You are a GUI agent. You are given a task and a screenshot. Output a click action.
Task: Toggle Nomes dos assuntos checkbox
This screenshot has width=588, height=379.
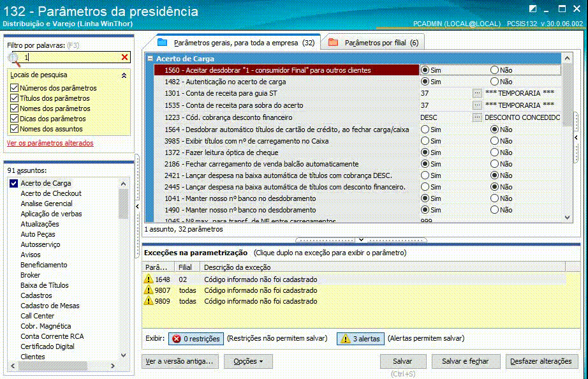coord(14,129)
